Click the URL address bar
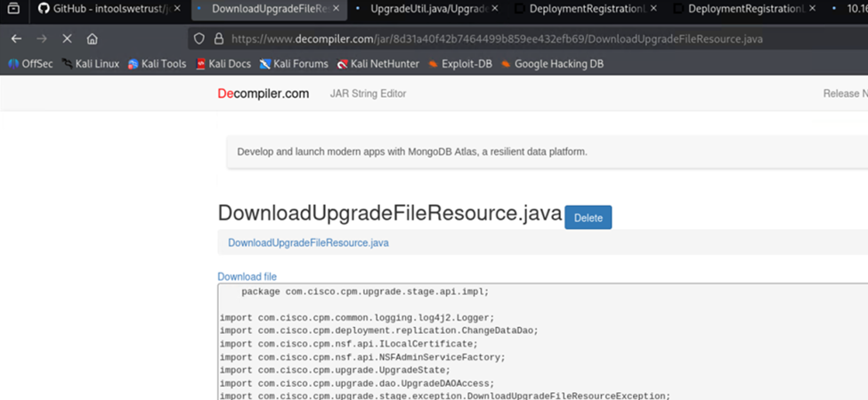The height and width of the screenshot is (400, 868). point(497,39)
